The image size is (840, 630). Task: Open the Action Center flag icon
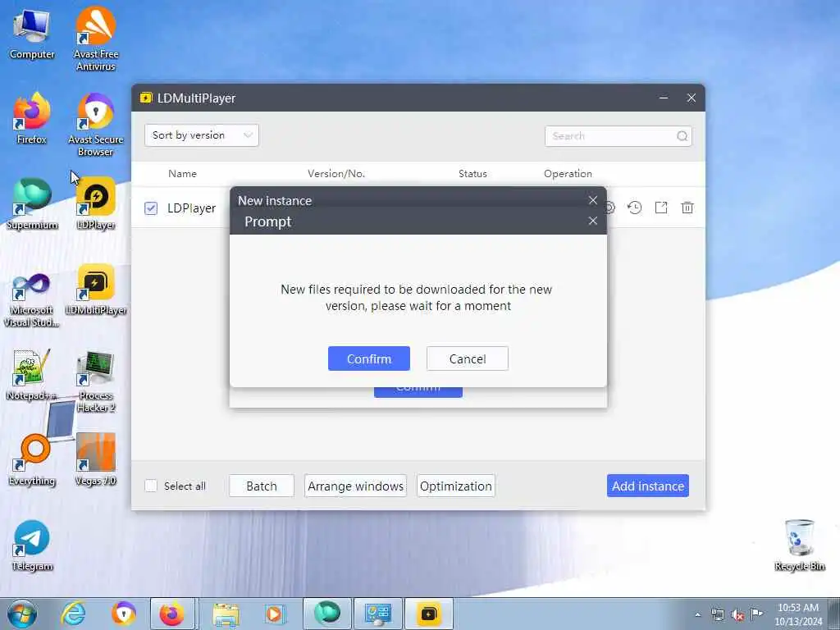(756, 614)
